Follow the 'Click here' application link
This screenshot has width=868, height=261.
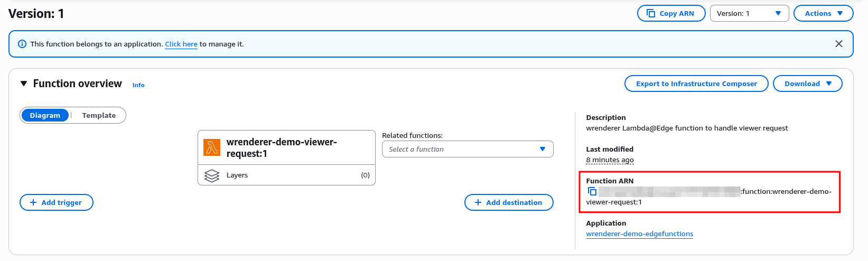tap(181, 44)
